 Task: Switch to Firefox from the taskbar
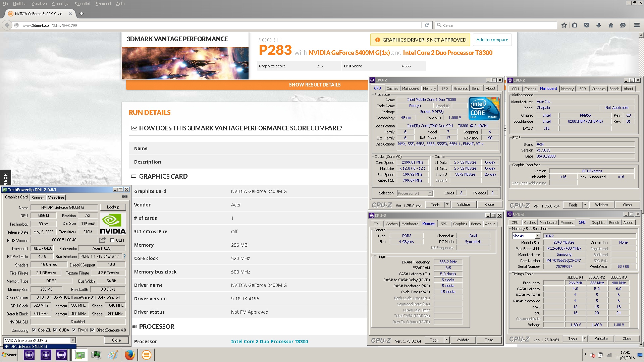point(130,355)
